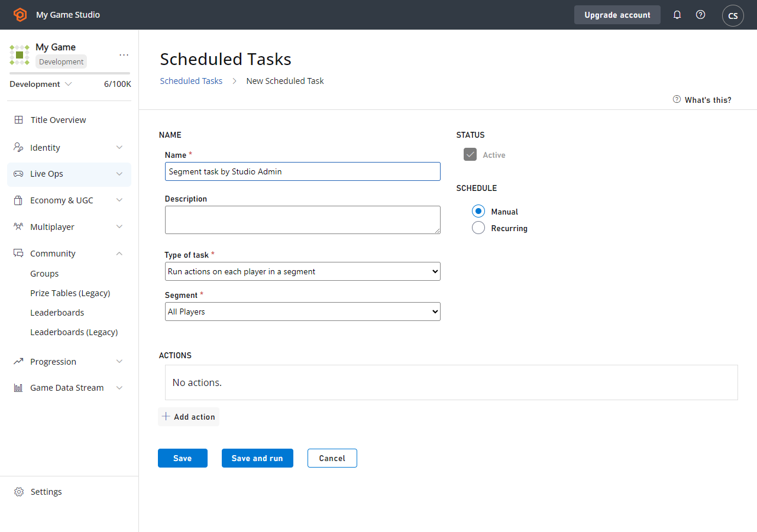The width and height of the screenshot is (757, 532).
Task: Select the Recurring schedule option
Action: (478, 228)
